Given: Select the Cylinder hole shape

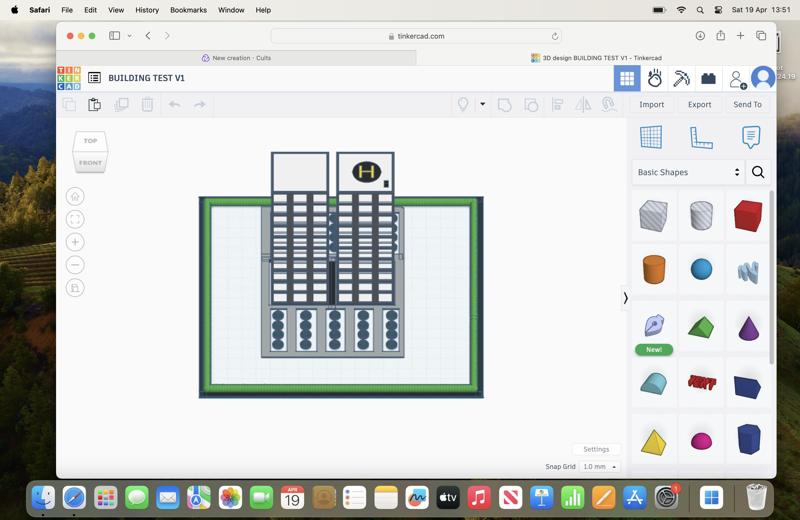Looking at the screenshot, I should pyautogui.click(x=701, y=215).
